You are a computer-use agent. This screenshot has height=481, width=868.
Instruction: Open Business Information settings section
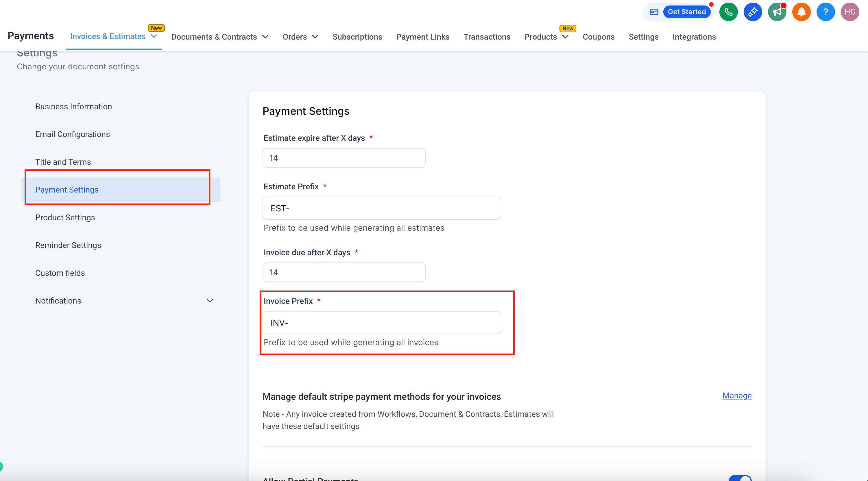click(x=73, y=106)
